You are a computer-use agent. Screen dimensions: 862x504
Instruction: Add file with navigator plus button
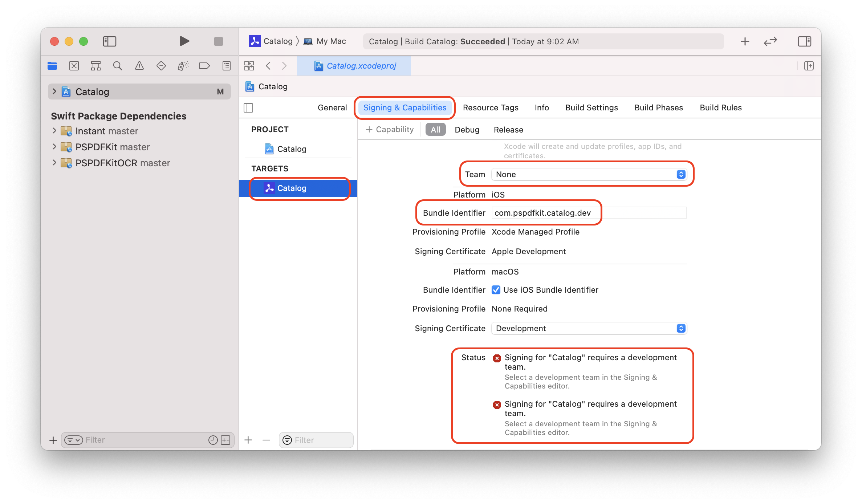click(53, 440)
